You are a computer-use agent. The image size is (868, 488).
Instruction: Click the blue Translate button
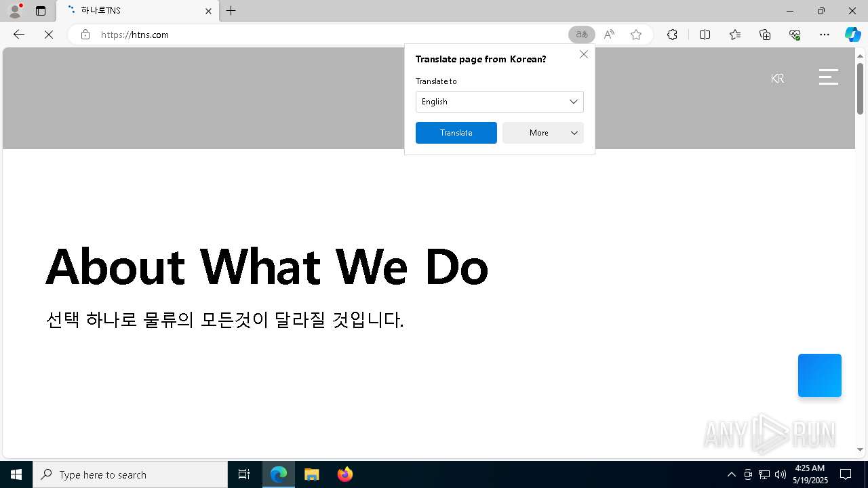[456, 133]
